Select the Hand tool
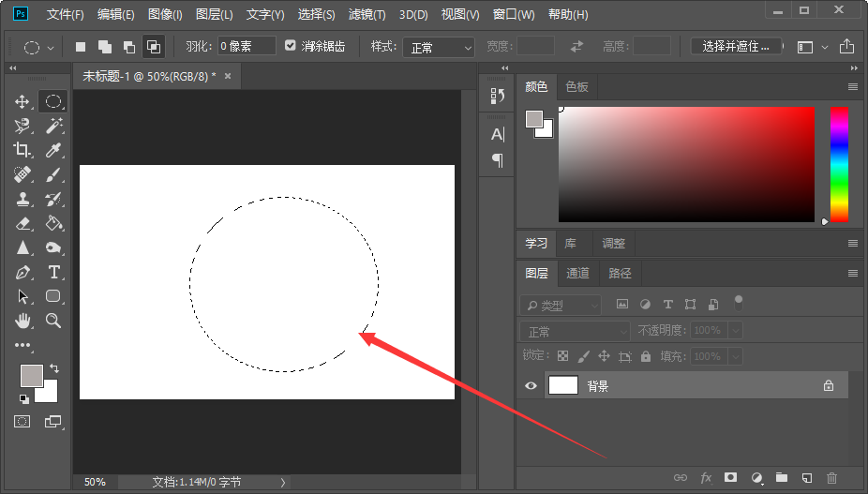This screenshot has width=868, height=494. pos(23,321)
